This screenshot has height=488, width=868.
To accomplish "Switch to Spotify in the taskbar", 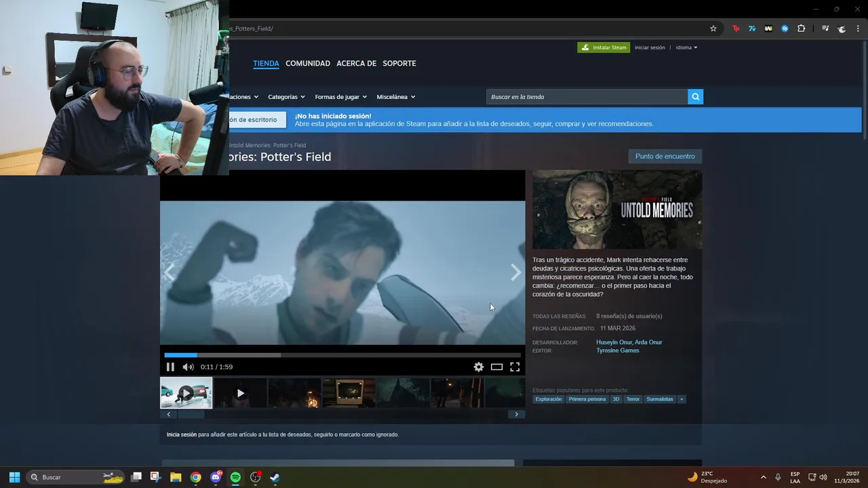I will pyautogui.click(x=235, y=477).
